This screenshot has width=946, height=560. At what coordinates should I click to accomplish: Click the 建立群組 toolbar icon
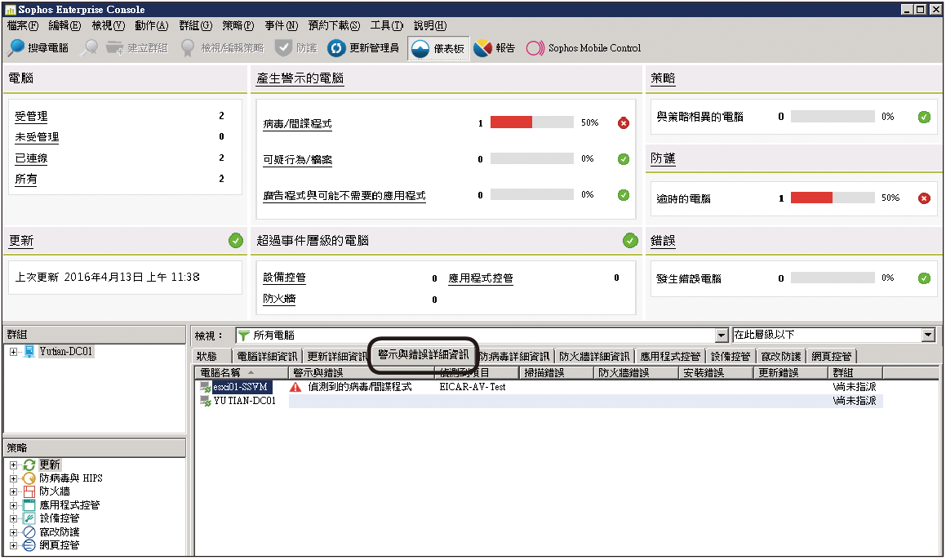point(114,47)
